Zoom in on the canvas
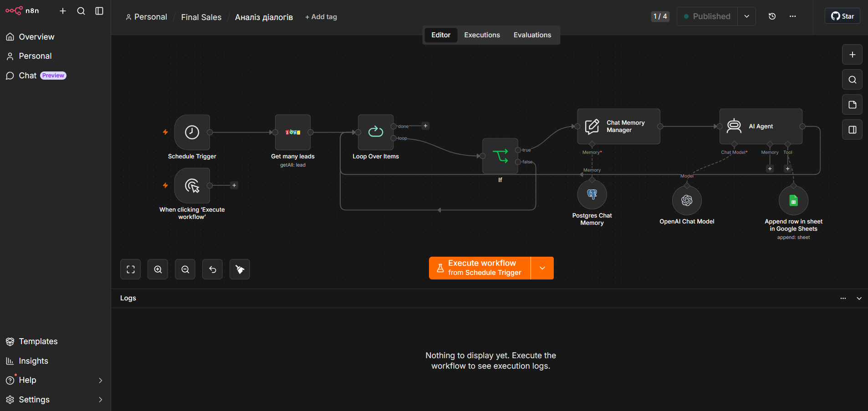Screen dimensions: 868x411 click(x=158, y=269)
